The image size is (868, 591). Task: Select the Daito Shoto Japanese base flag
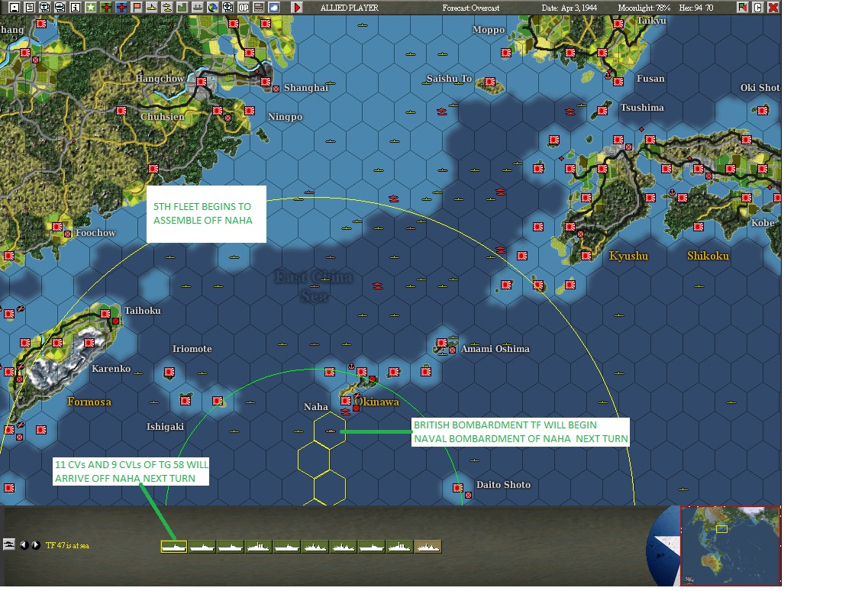(x=458, y=487)
